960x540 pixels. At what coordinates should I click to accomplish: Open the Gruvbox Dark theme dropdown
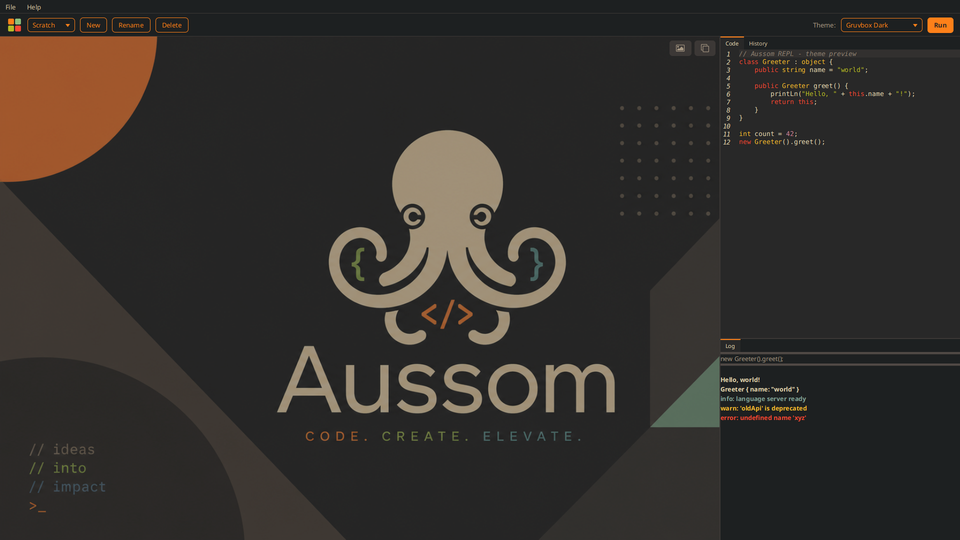[x=881, y=25]
